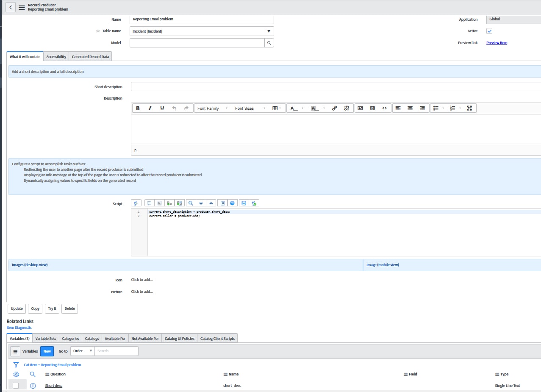Toggle fullscreen for the Description editor
Viewport: 541px width, 392px height.
tap(469, 108)
